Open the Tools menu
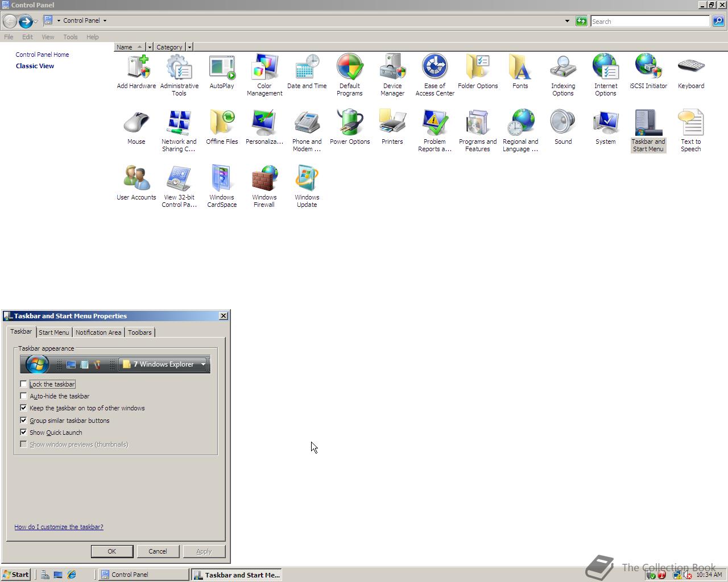 tap(71, 37)
